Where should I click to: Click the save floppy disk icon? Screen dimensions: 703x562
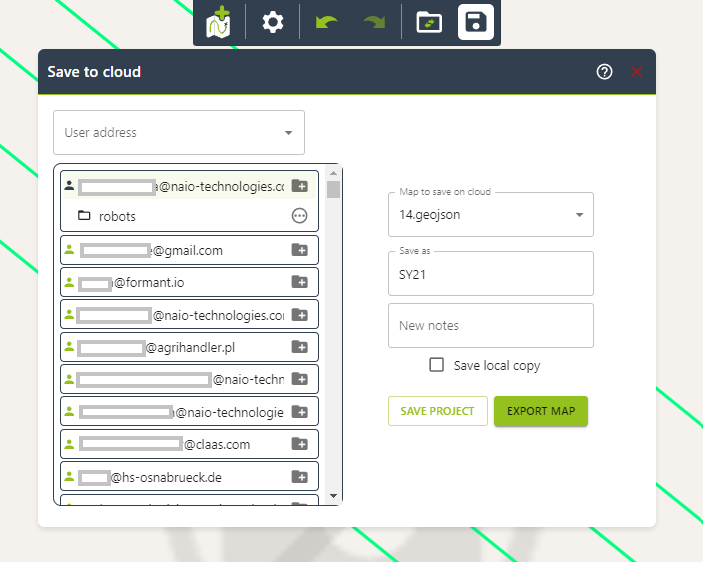click(x=476, y=22)
